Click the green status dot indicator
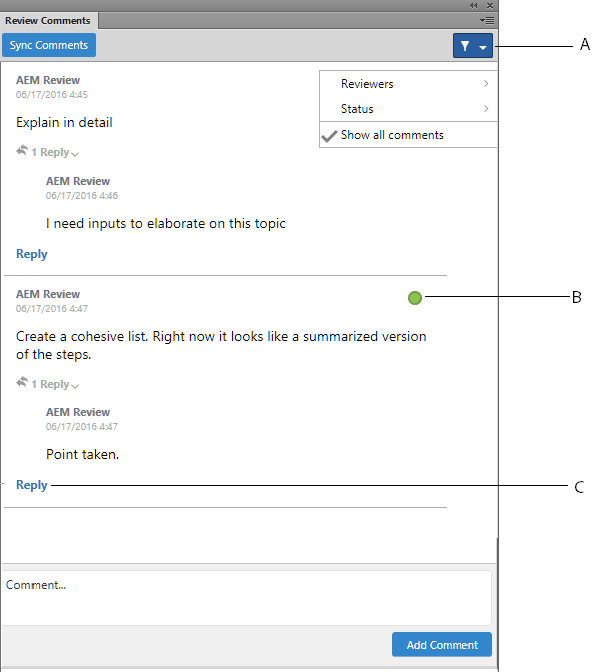This screenshot has height=672, width=611. tap(415, 297)
